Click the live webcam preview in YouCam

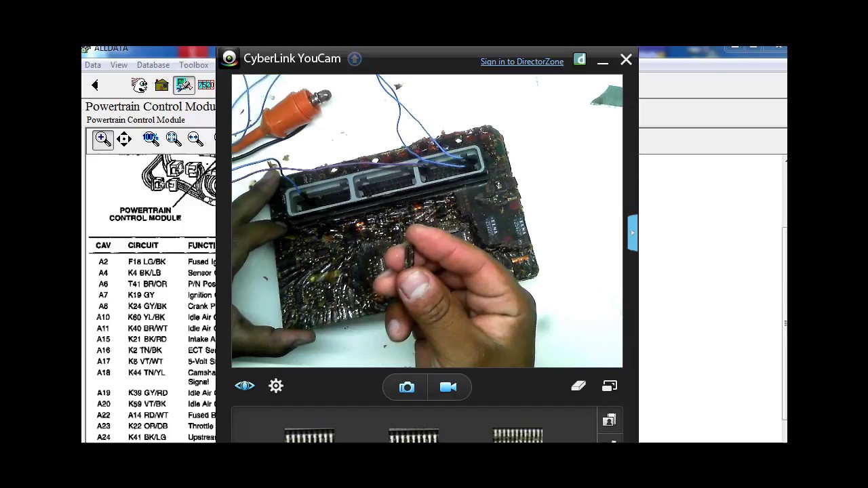427,221
